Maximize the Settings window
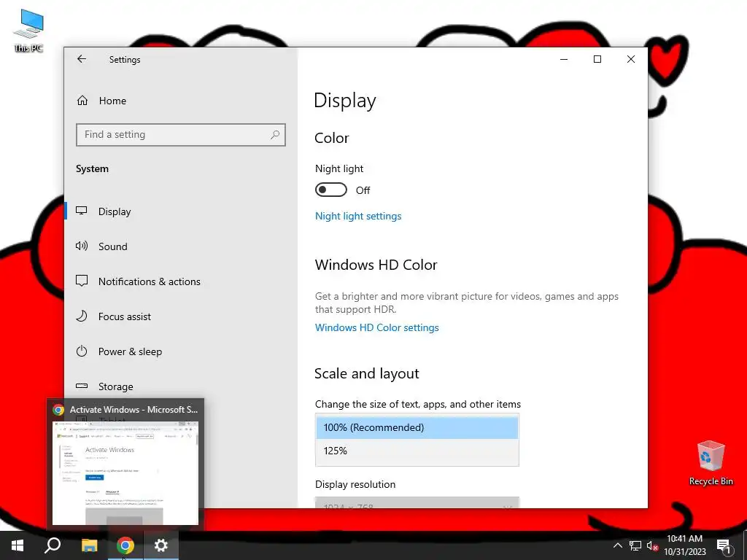This screenshot has width=747, height=560. (597, 59)
